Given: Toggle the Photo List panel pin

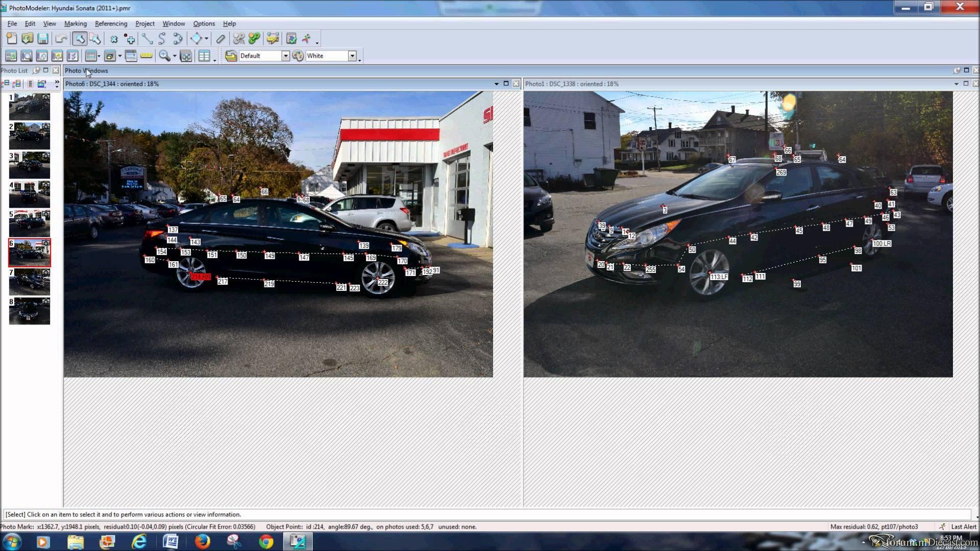Looking at the screenshot, I should click(x=36, y=70).
